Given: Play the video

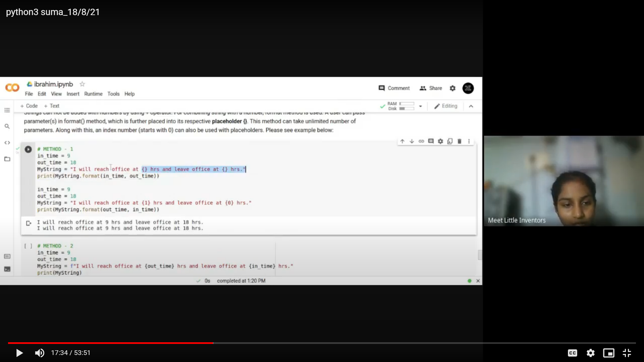Looking at the screenshot, I should [x=19, y=353].
